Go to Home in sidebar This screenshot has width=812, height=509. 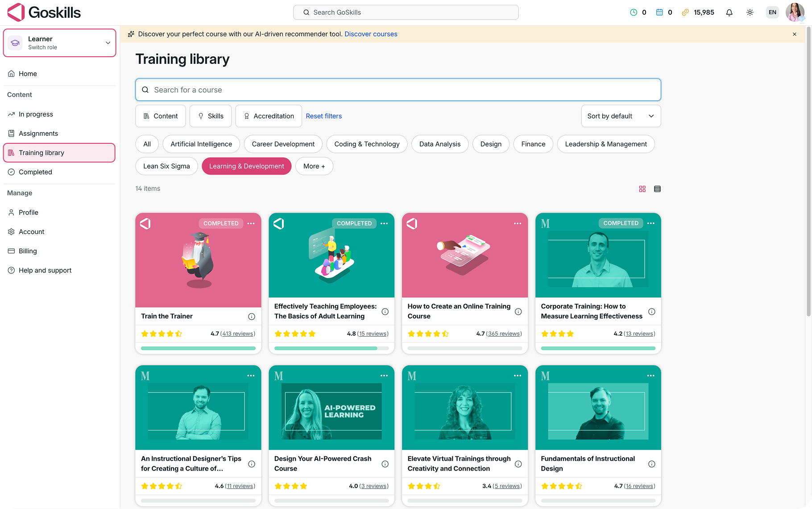pyautogui.click(x=28, y=74)
